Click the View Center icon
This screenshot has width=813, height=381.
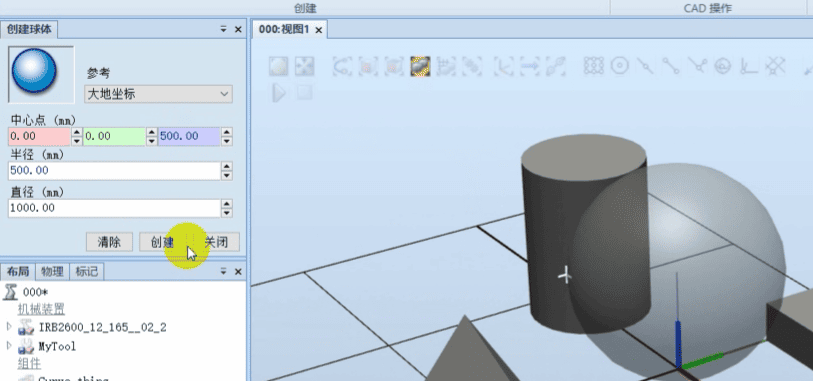(x=304, y=66)
